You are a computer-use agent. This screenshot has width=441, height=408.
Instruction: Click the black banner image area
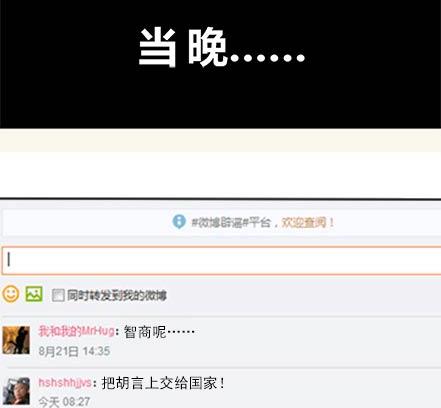pyautogui.click(x=220, y=64)
